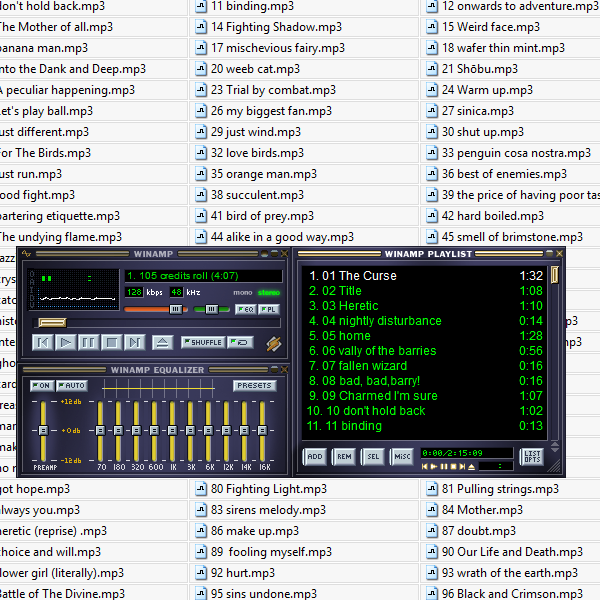Open equalizer PRESETS menu
The image size is (600, 600).
click(254, 385)
